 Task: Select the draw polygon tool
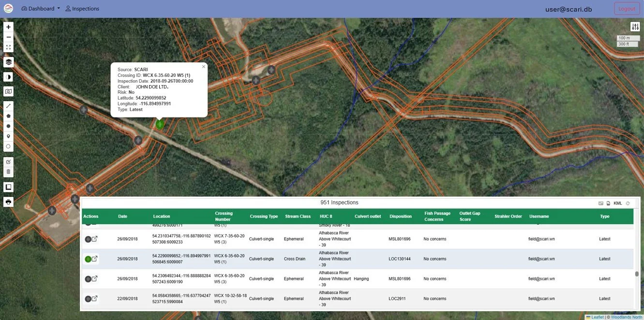click(x=8, y=116)
